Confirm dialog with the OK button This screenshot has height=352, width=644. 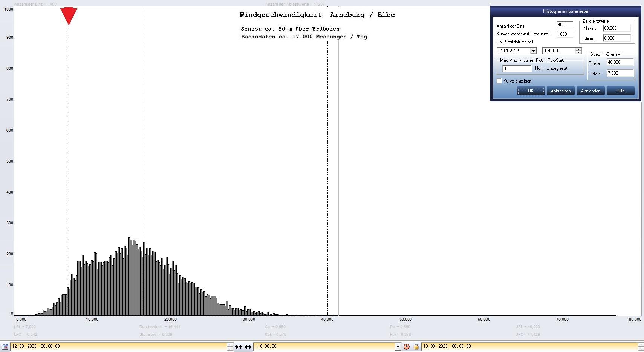click(x=531, y=91)
